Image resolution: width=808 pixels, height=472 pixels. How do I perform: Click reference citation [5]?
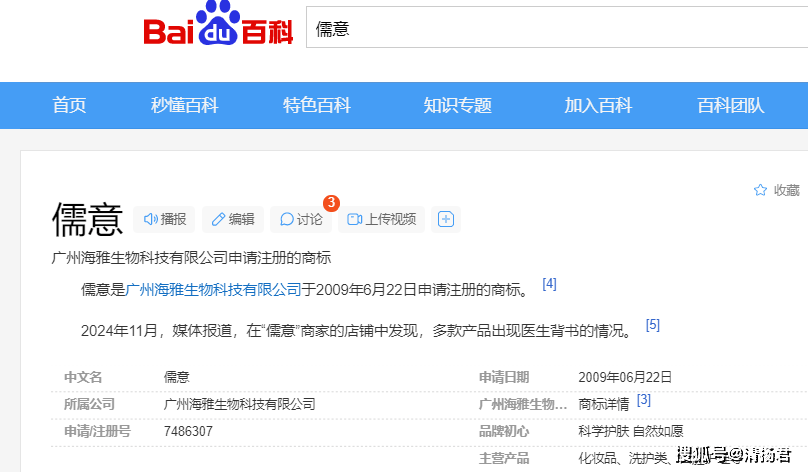click(652, 325)
